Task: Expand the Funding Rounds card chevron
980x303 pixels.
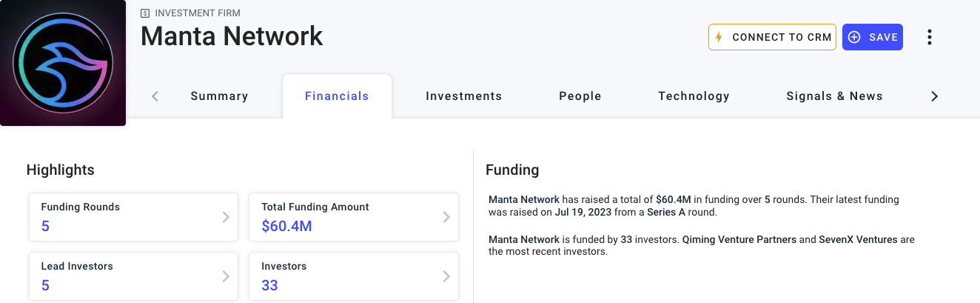Action: click(x=226, y=217)
